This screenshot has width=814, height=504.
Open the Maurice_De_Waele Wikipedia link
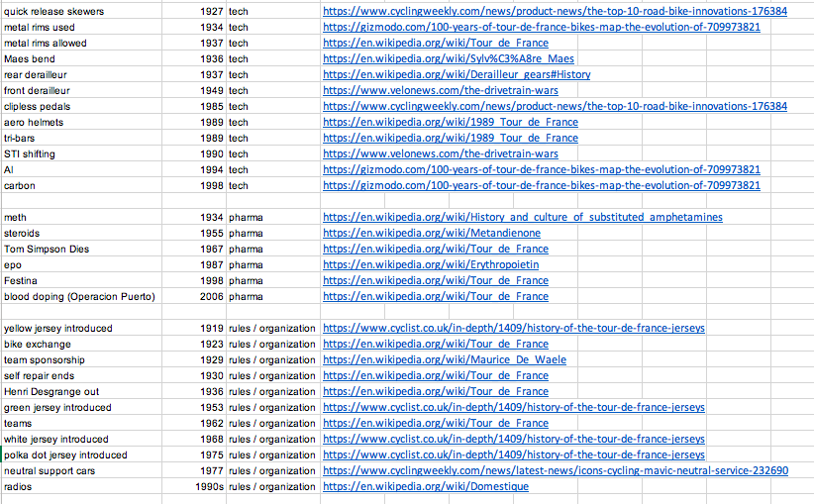click(445, 359)
